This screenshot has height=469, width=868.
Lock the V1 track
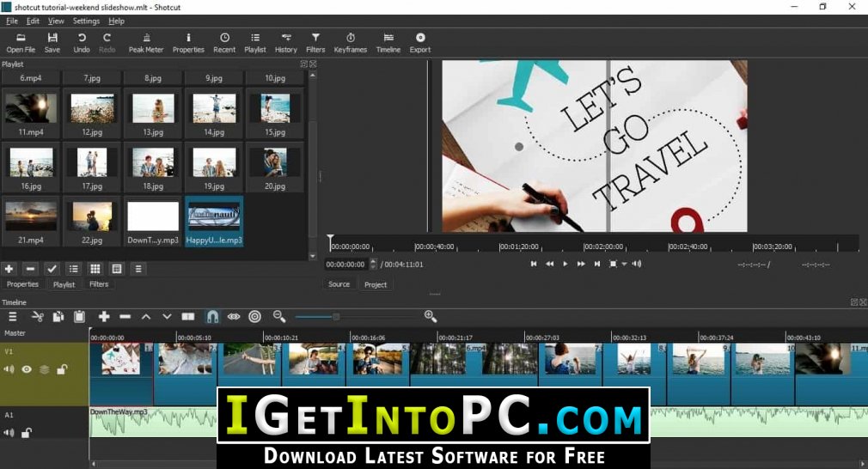coord(62,368)
